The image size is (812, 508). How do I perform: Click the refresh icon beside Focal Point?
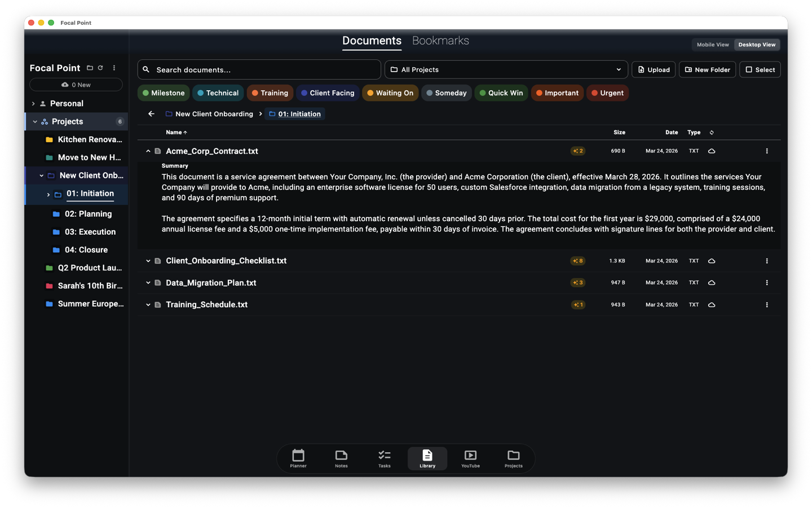coord(101,67)
